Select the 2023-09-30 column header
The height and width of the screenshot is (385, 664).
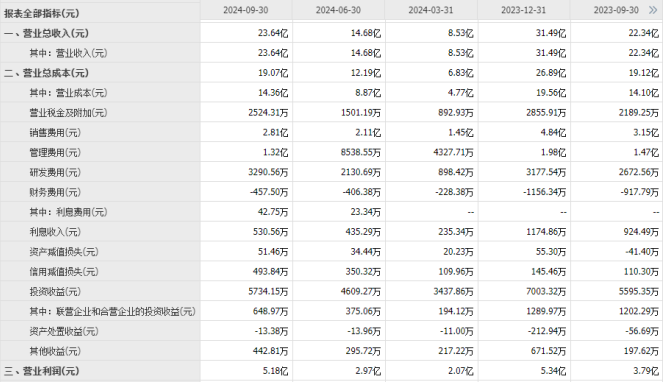tap(616, 10)
